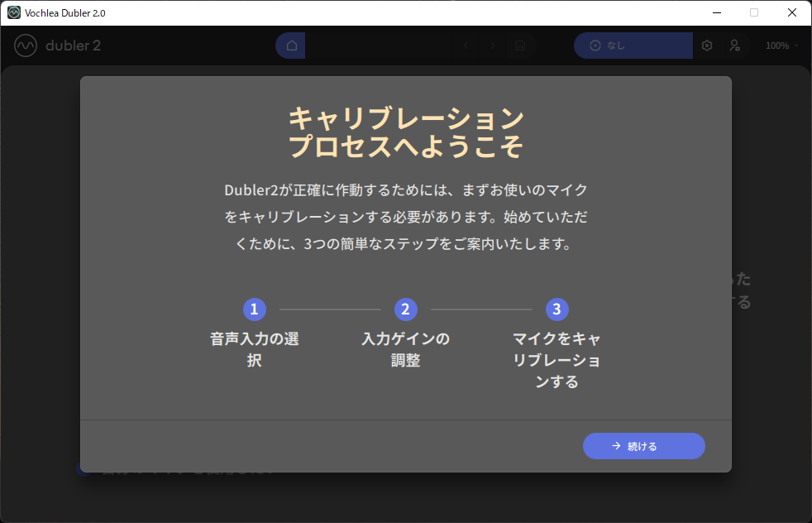
Task: Select step 2 circle for input gain
Action: click(x=405, y=309)
